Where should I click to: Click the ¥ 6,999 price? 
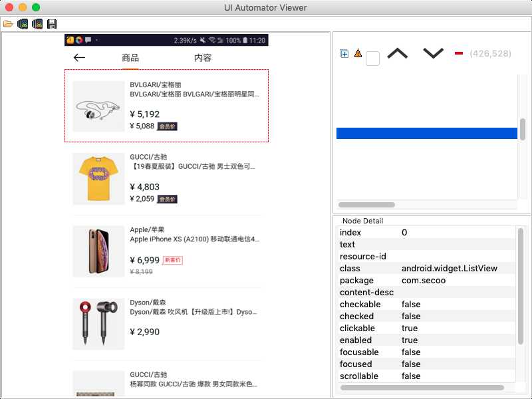(x=145, y=260)
